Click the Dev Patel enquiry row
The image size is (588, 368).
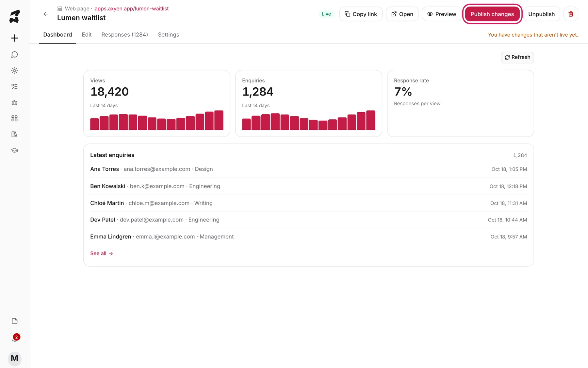[308, 220]
